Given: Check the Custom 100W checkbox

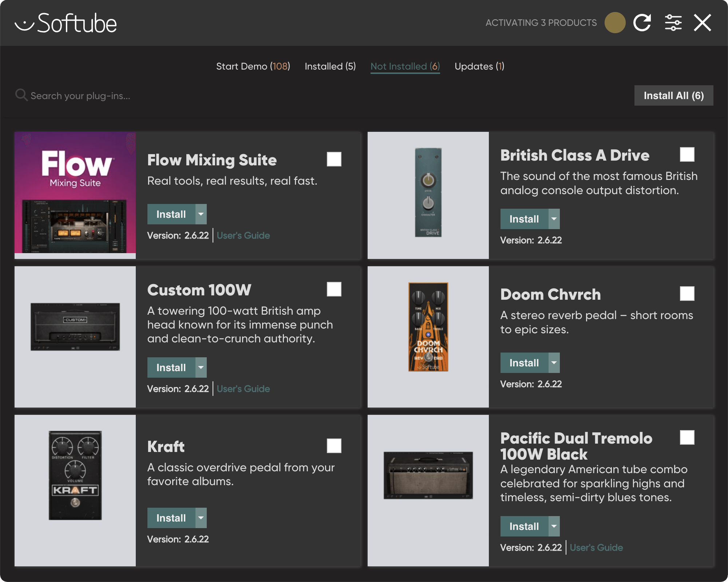Looking at the screenshot, I should 334,289.
